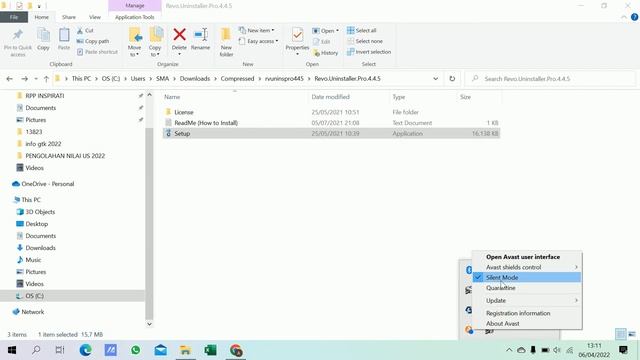Select PENGOLAHAN NILAI US 2022 folder
Screen dimensions: 640x360
click(65, 156)
